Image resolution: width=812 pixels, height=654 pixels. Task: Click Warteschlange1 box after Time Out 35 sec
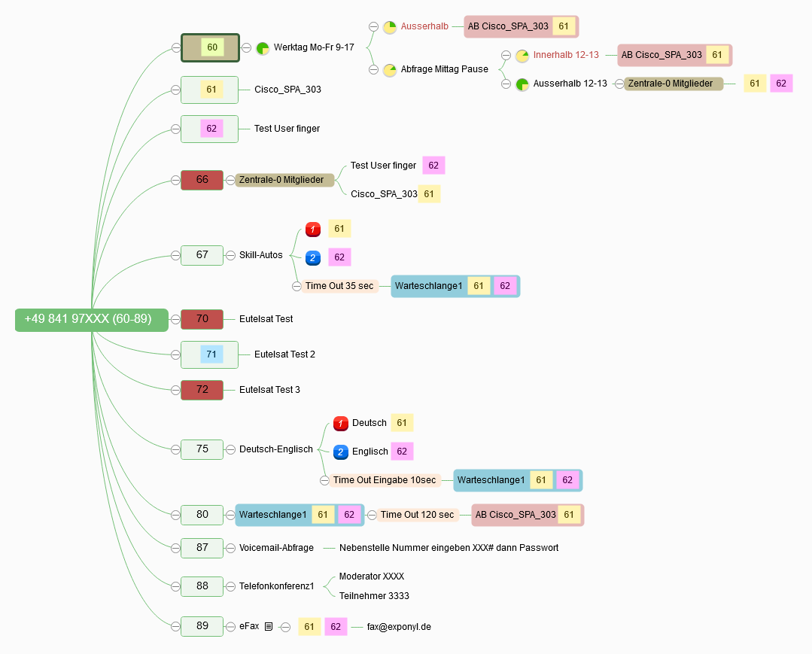point(455,286)
